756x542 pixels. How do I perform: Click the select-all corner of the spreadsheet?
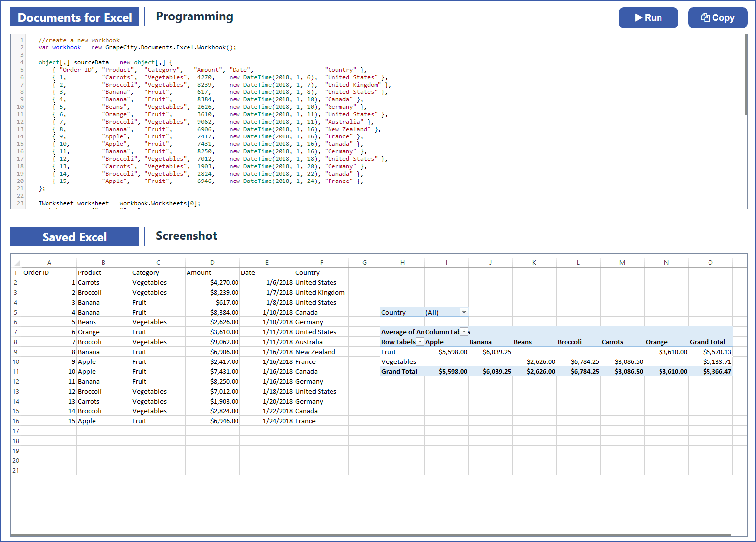tap(16, 263)
